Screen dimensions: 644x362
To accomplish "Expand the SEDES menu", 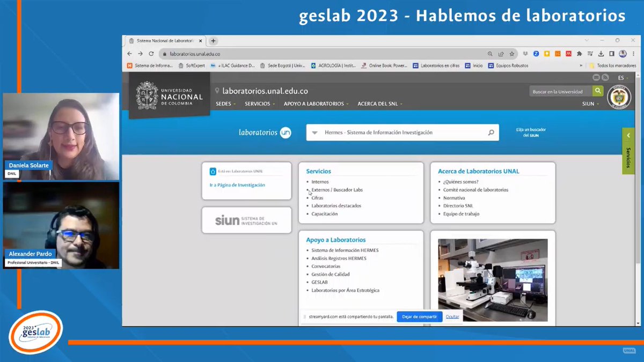I will [x=225, y=104].
